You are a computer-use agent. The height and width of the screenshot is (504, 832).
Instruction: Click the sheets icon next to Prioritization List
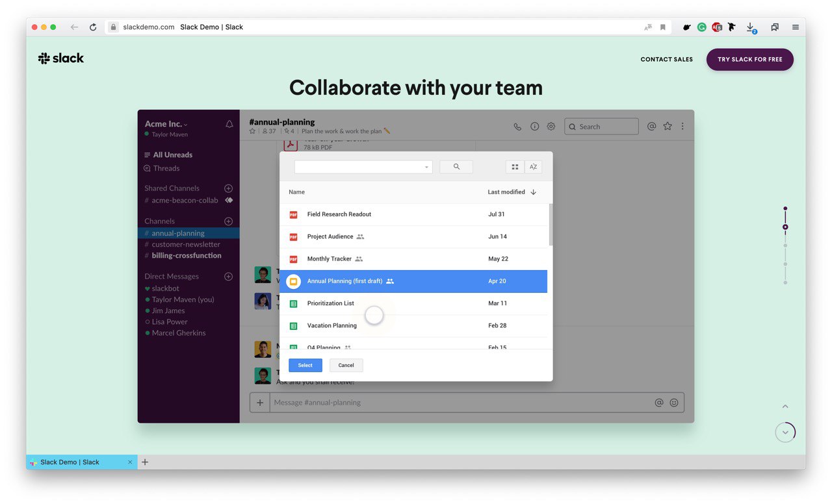pos(293,303)
